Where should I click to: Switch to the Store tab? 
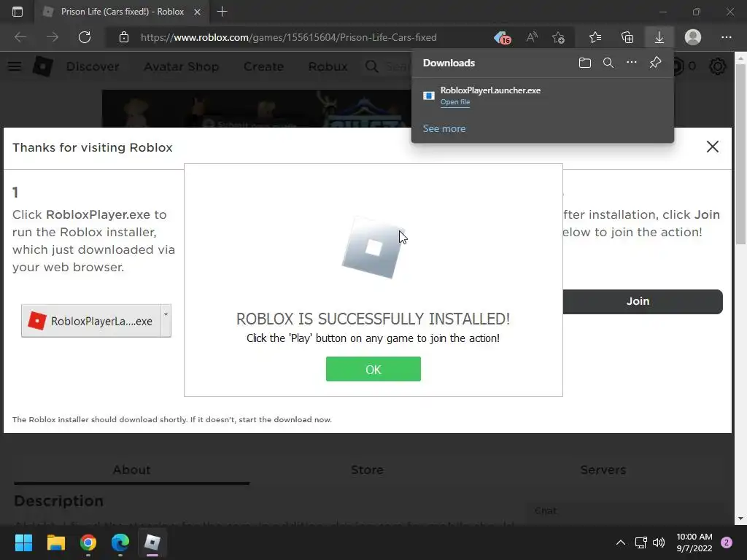(368, 470)
